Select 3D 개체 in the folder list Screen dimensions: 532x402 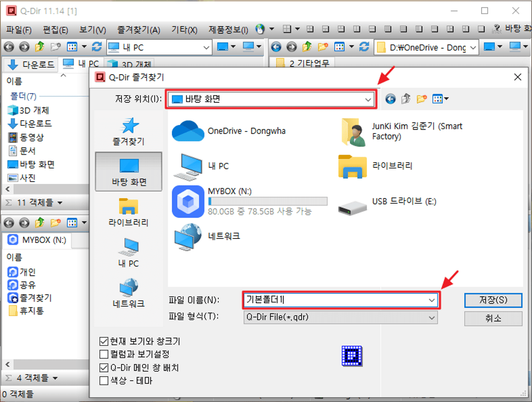click(x=29, y=110)
